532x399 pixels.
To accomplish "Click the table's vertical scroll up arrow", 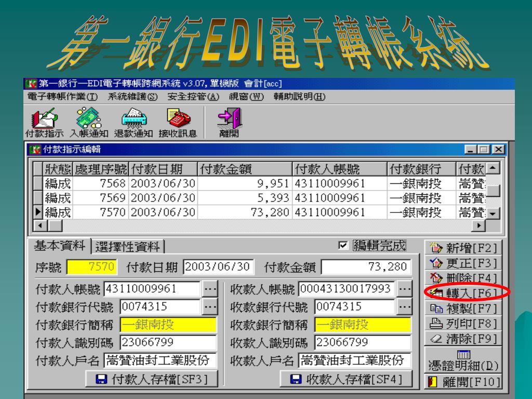I will (x=493, y=168).
